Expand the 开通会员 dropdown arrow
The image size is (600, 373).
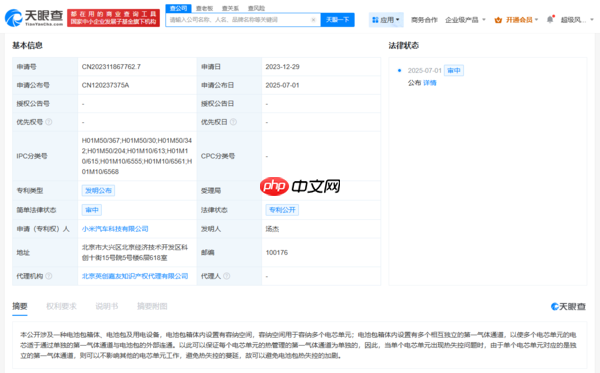point(536,20)
